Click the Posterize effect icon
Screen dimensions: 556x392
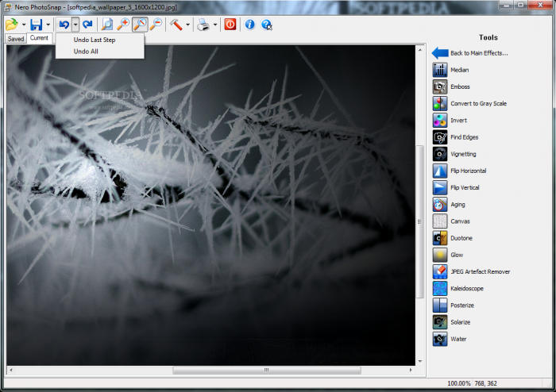(x=440, y=306)
